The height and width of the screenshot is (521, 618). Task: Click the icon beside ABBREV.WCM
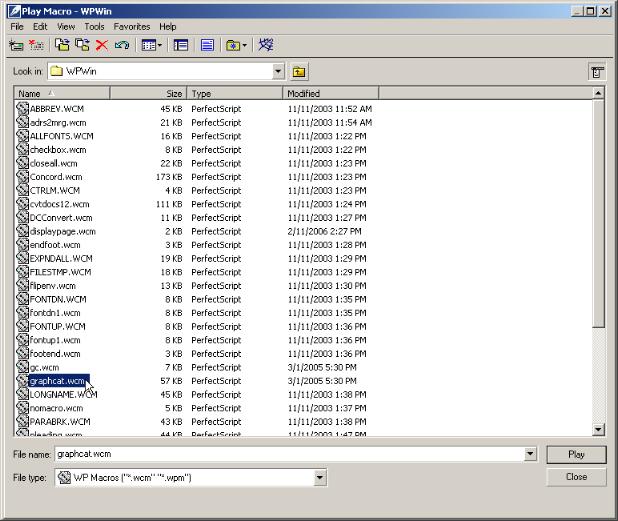pos(22,108)
